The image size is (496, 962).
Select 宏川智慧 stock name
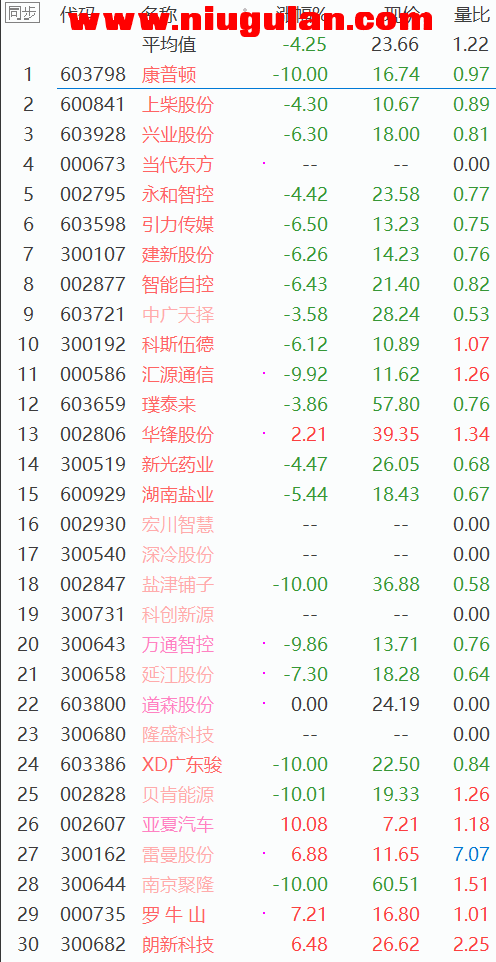pos(177,525)
